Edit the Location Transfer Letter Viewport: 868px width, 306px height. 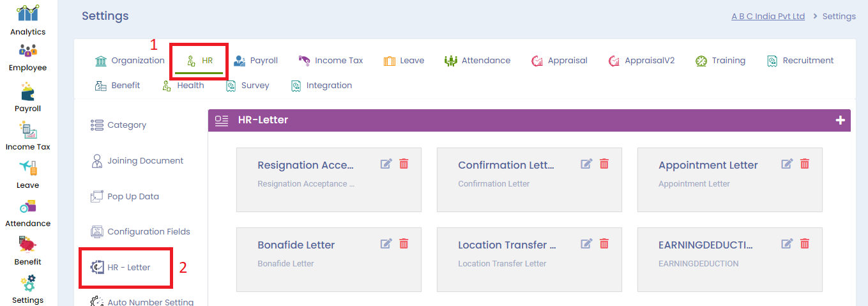(586, 243)
